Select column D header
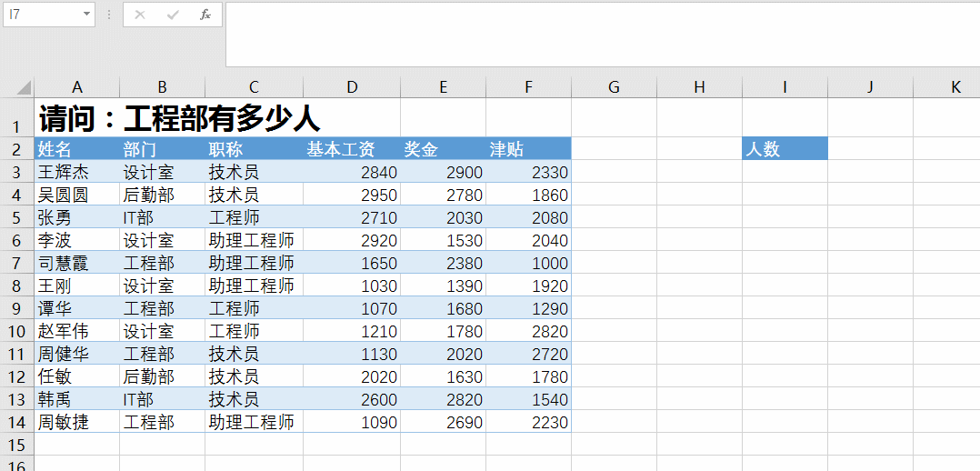 tap(352, 87)
